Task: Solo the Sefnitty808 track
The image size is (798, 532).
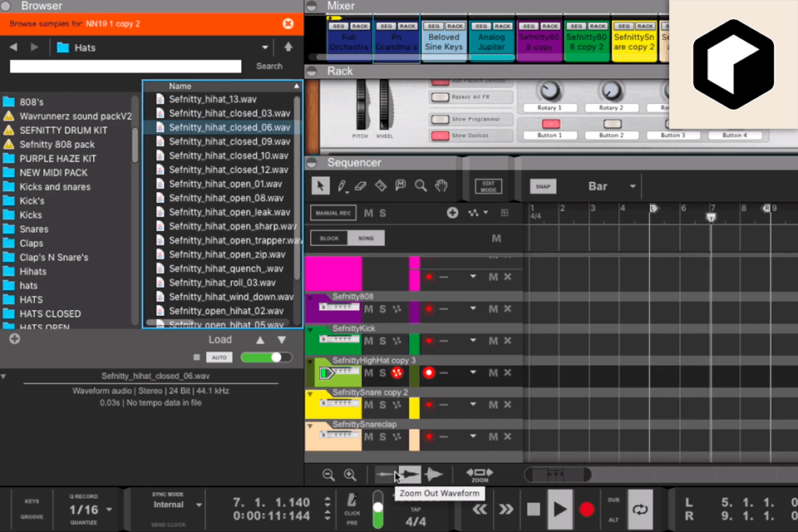Action: click(x=382, y=308)
